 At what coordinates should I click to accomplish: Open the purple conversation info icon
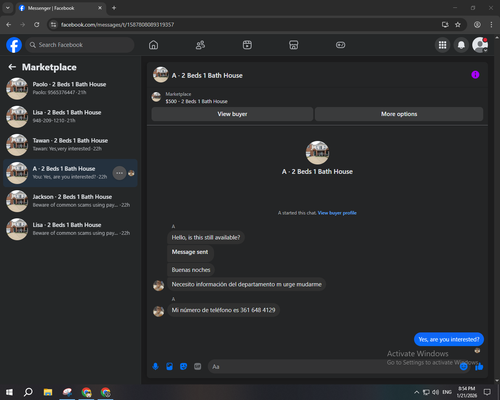click(x=475, y=75)
